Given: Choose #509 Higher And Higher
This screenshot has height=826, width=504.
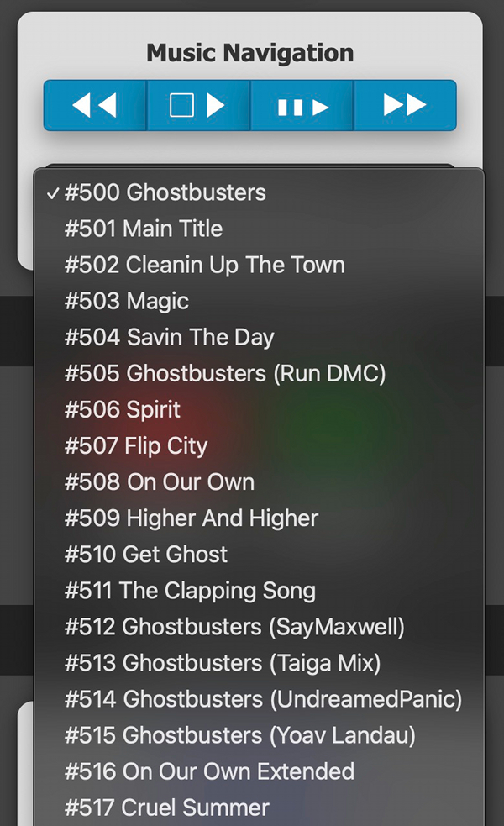Looking at the screenshot, I should (x=259, y=518).
